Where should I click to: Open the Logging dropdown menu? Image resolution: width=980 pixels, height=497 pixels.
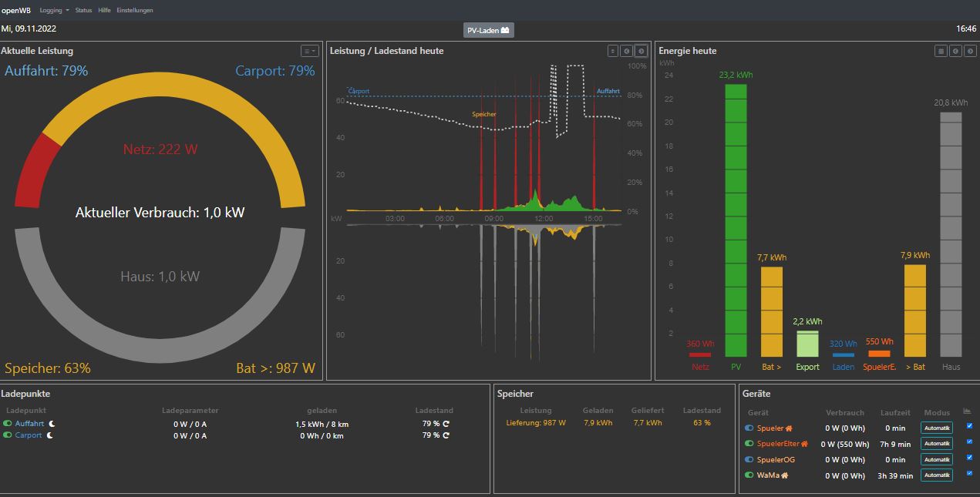54,10
